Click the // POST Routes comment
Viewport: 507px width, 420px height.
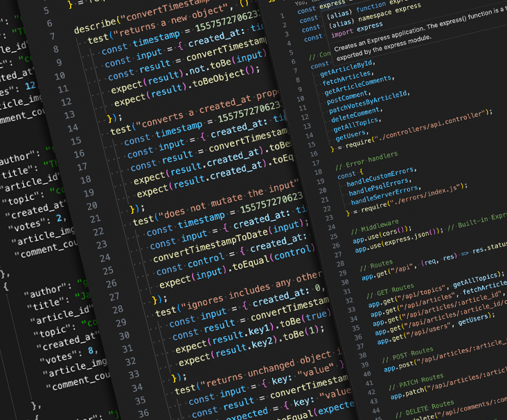pyautogui.click(x=407, y=356)
